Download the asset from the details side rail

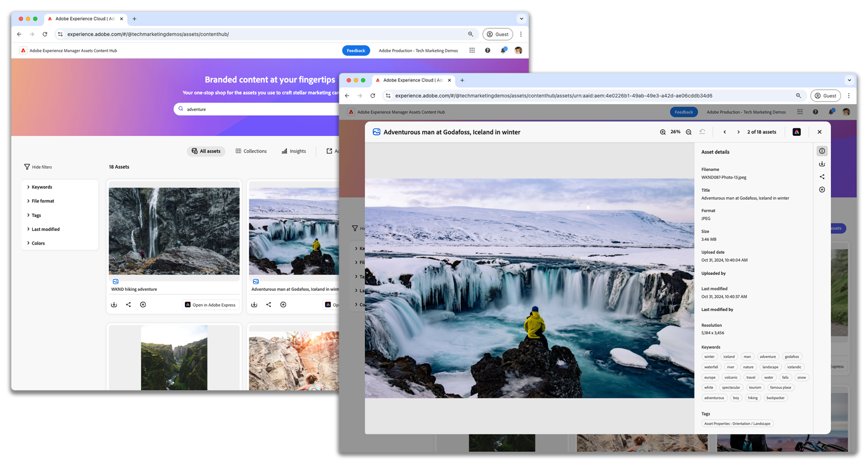(822, 164)
